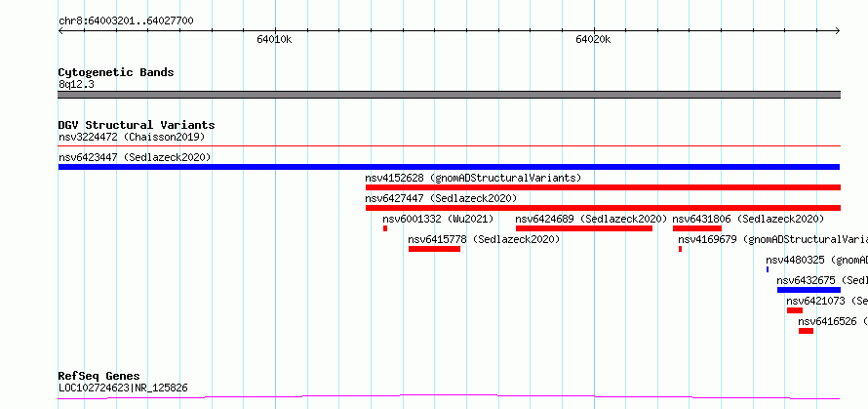This screenshot has height=409, width=868.
Task: Open the nsv4169679 gnomAD variant label
Action: (772, 239)
